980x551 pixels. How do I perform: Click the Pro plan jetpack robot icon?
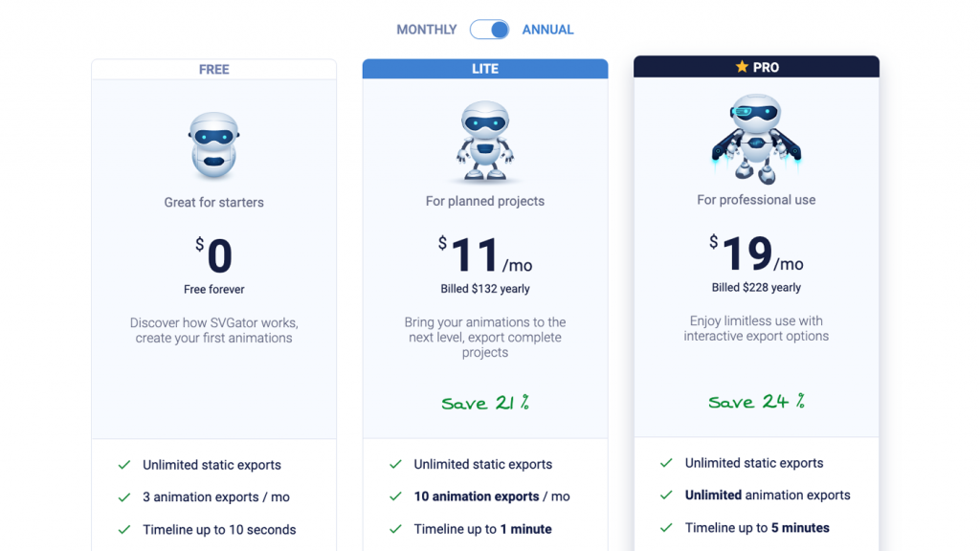tap(756, 139)
